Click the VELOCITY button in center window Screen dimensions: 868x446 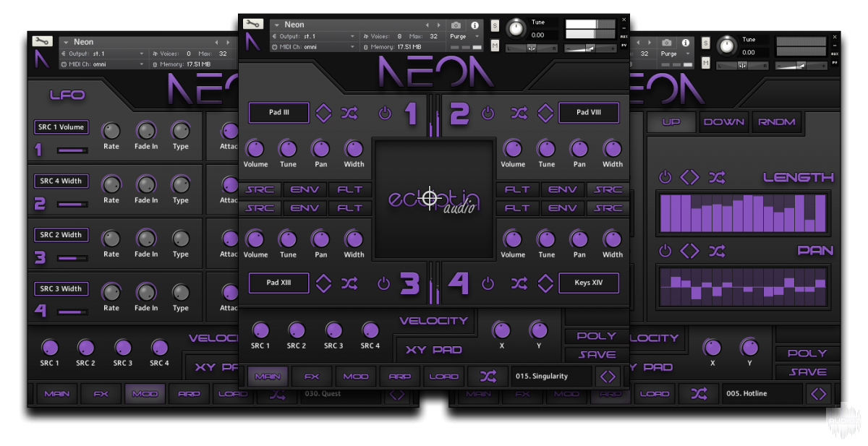434,321
